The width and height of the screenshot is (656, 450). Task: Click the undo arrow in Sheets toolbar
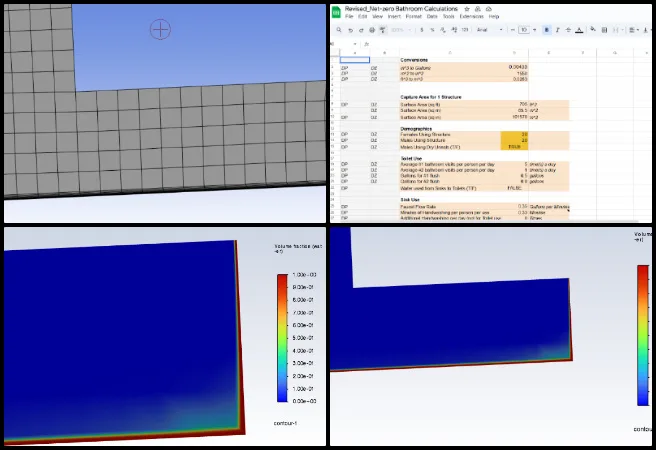click(352, 30)
